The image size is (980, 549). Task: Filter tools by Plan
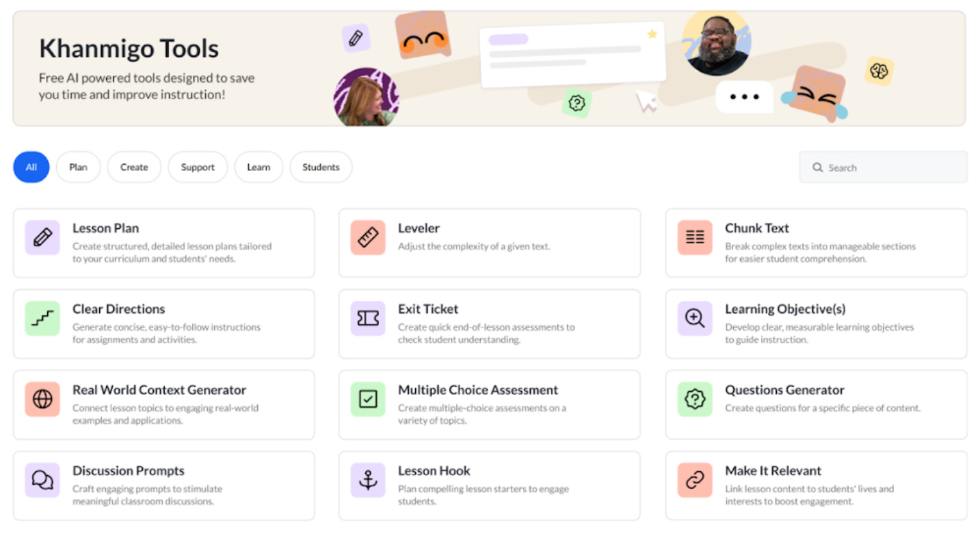[78, 167]
